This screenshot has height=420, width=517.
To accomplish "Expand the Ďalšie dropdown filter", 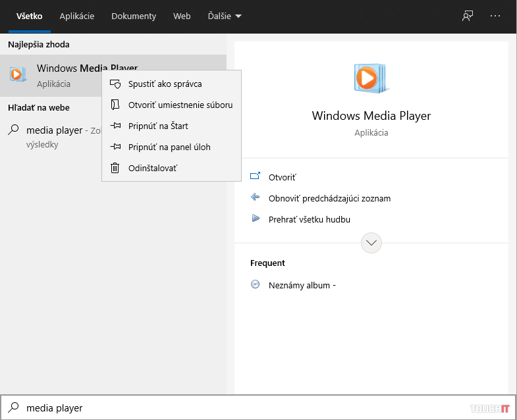I will click(225, 16).
